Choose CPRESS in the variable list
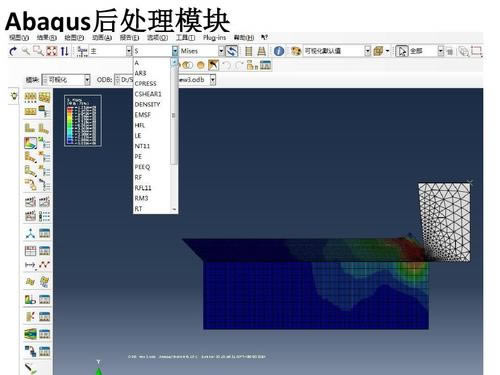The image size is (500, 375). coord(145,83)
